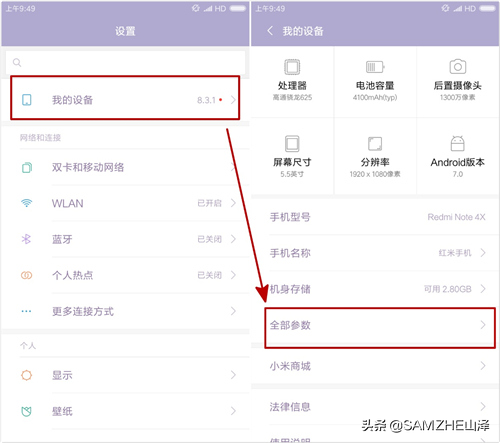Screen dimensions: 500x443
Task: Open 双卡和移动网络 settings
Action: pos(125,167)
